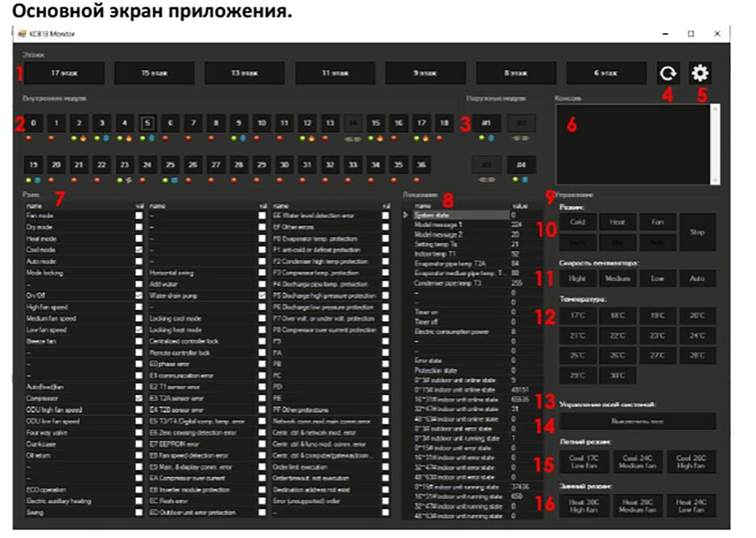Open settings with the gear icon
Image resolution: width=756 pixels, height=538 pixels.
(699, 74)
